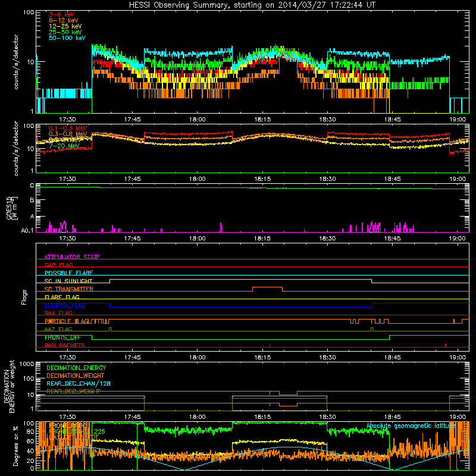476x476 pixels.
Task: Click the POSSIBLE_FLARE flag label
Action: tap(68, 273)
